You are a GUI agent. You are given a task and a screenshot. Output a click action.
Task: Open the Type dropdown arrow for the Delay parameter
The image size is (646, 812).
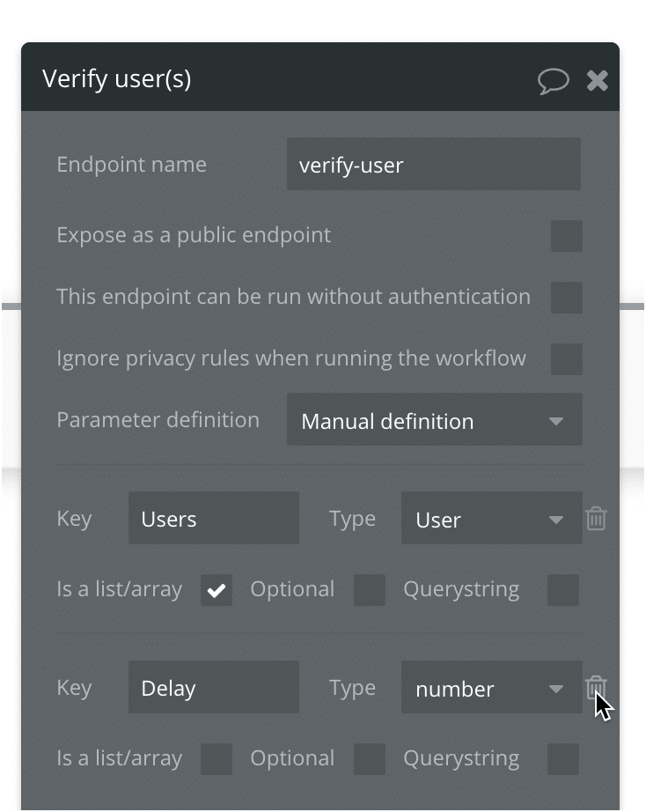pos(555,688)
